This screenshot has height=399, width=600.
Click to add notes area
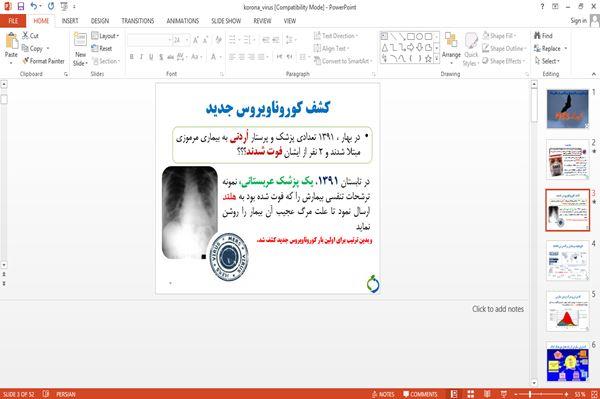tap(498, 309)
